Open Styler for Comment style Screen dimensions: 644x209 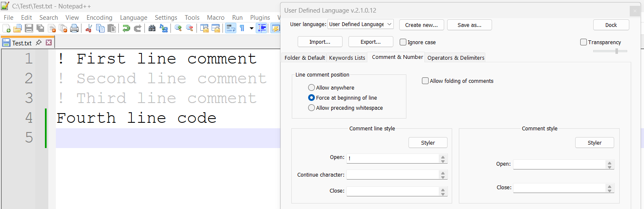(594, 143)
